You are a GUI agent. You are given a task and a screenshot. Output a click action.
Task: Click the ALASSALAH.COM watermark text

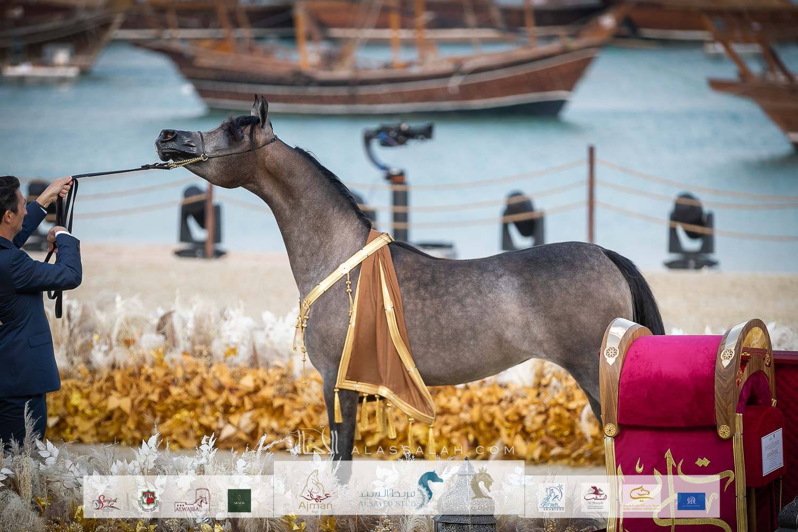click(x=434, y=451)
